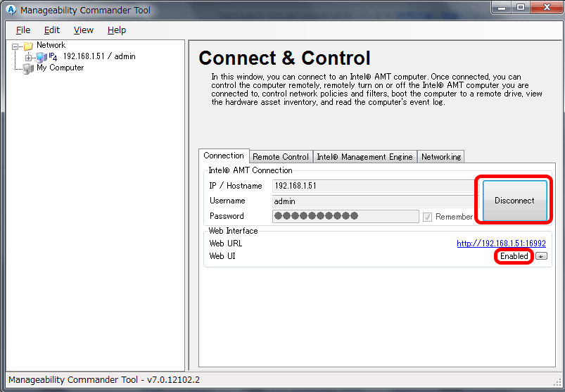Viewport: 565px width, 392px height.
Task: Toggle the Remember password checkbox
Action: click(427, 217)
